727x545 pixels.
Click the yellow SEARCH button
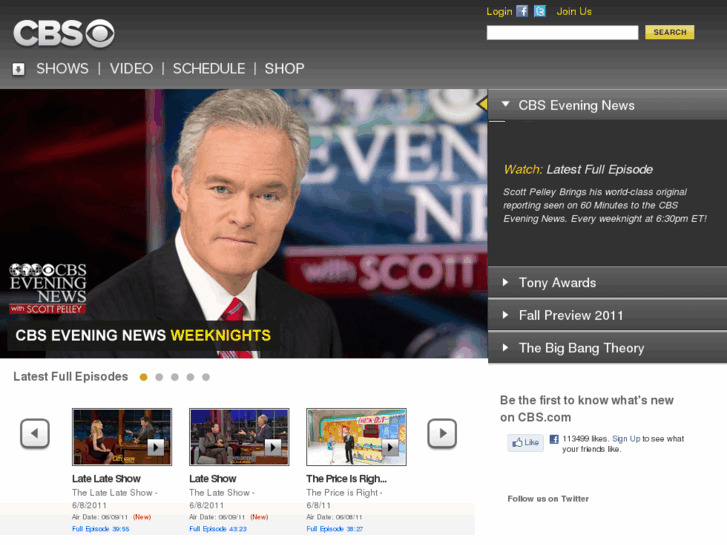(x=670, y=32)
